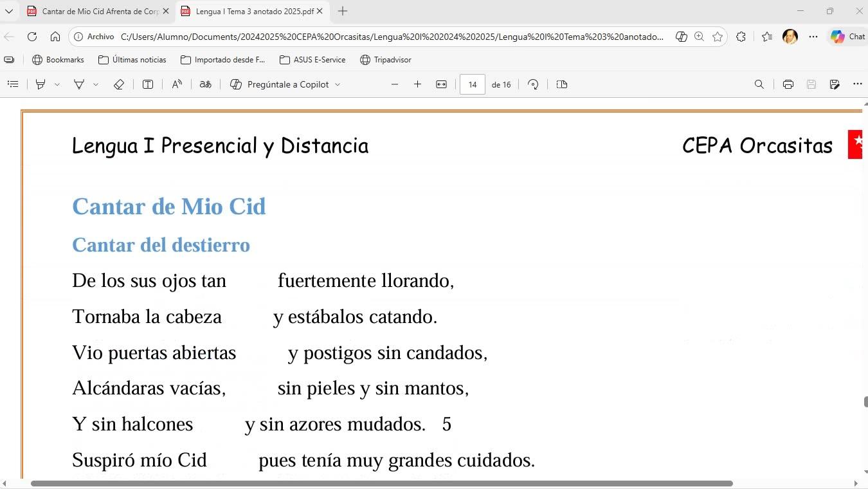Click the address bar file path

point(392,37)
